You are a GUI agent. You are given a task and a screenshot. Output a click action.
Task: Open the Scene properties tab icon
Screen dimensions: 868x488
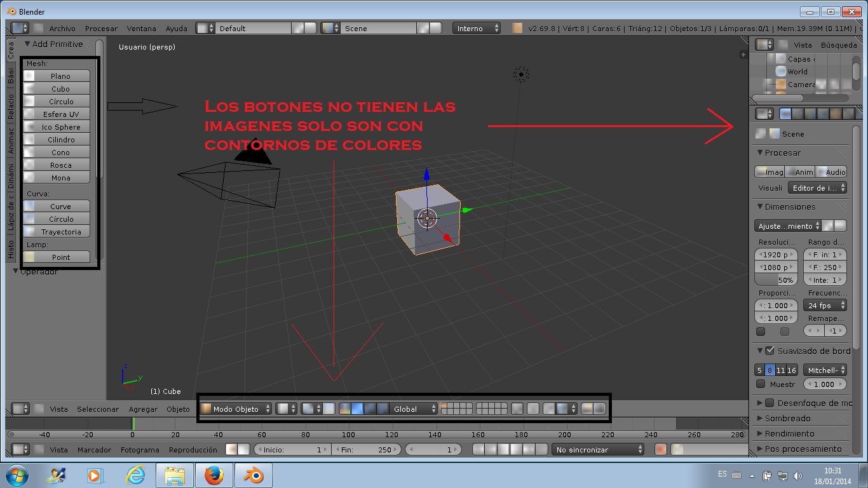click(x=810, y=114)
